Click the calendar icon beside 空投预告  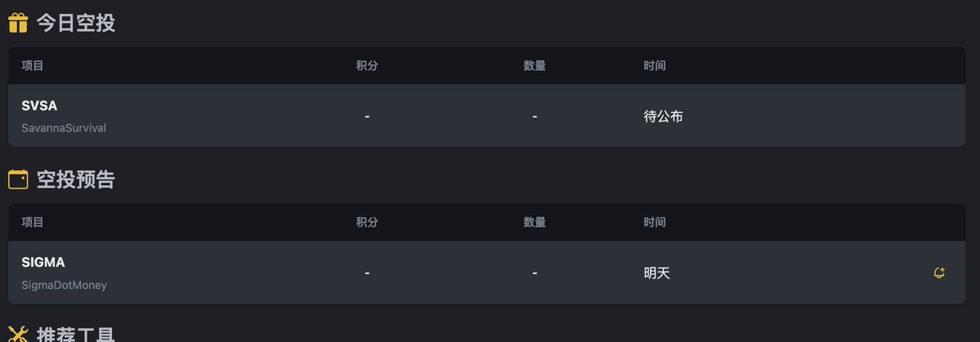18,180
